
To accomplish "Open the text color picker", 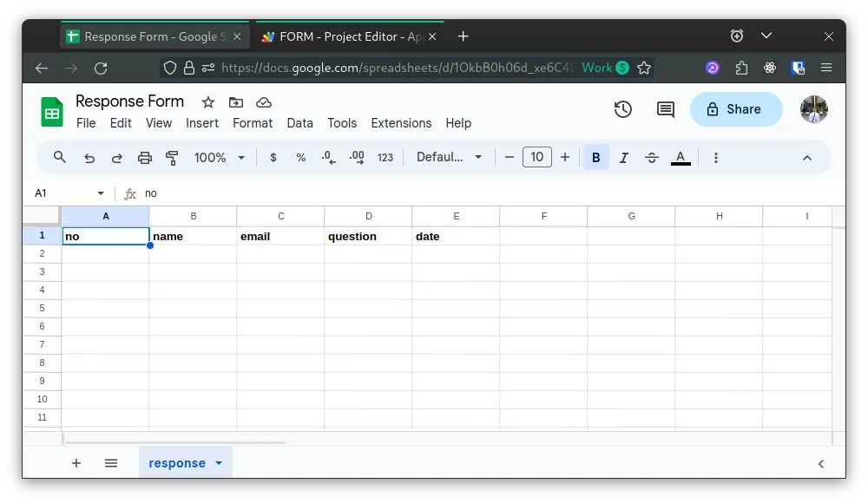I will tap(681, 157).
